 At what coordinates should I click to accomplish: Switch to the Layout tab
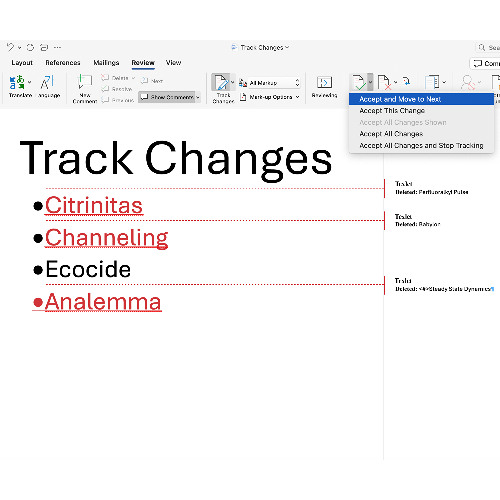(22, 63)
